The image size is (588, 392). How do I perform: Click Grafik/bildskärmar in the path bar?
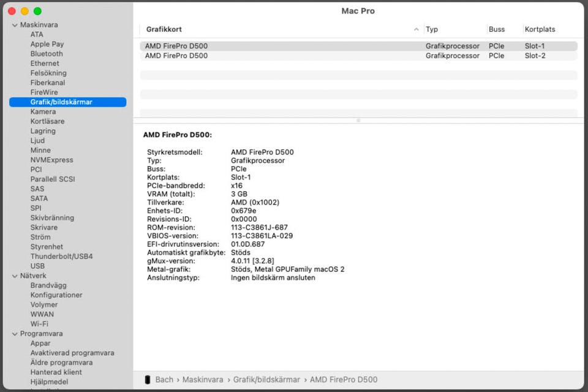(x=266, y=380)
